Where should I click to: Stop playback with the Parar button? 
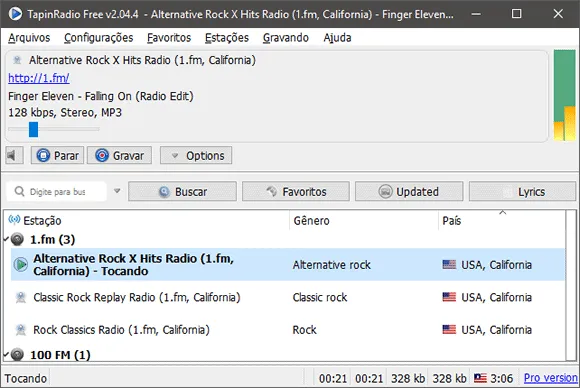click(x=57, y=155)
